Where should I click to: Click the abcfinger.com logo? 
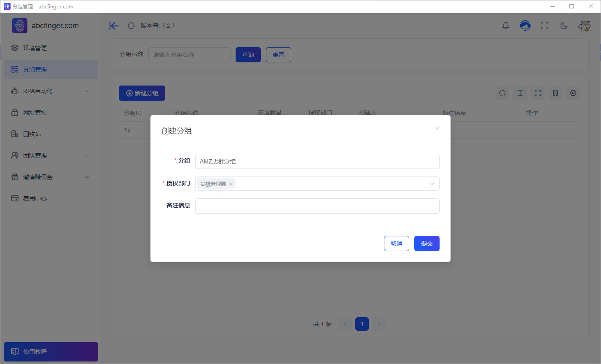tap(46, 26)
